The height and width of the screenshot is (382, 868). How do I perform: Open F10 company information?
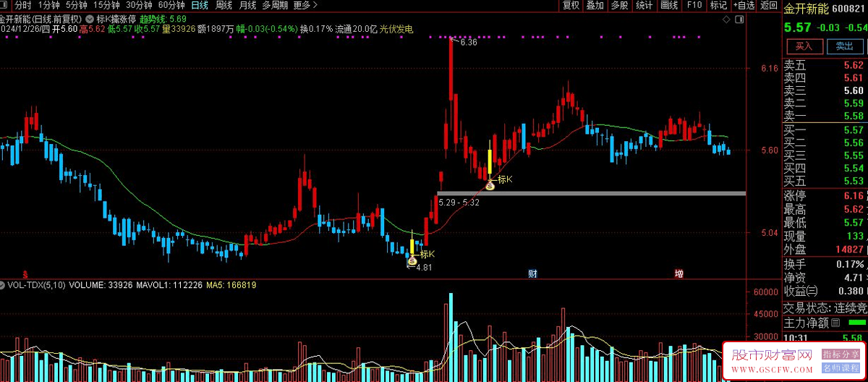(x=694, y=5)
